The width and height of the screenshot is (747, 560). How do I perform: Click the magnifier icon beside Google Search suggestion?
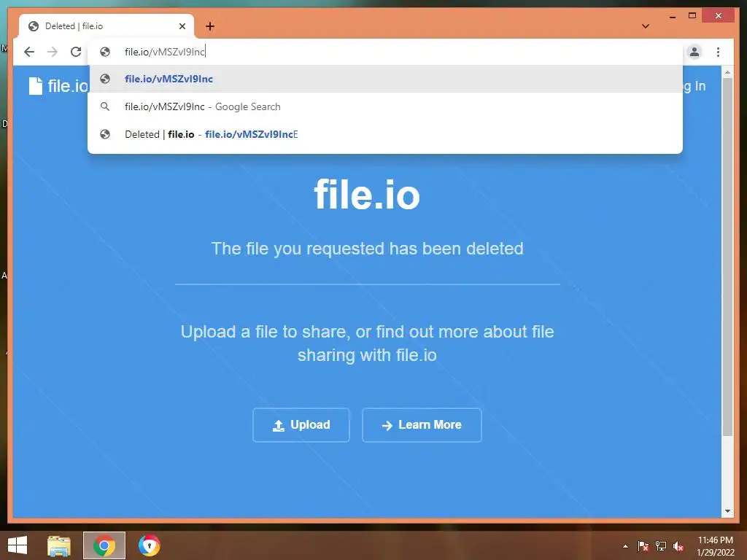[x=105, y=106]
